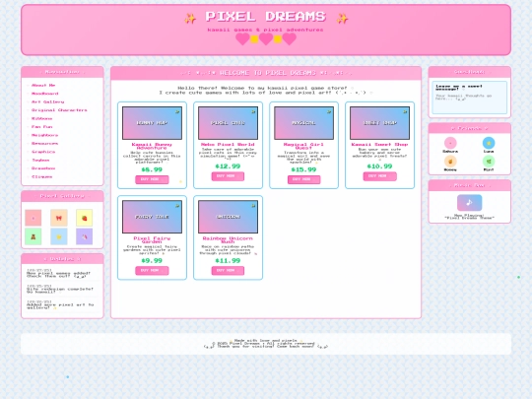Buy Pixel Fairy Garden for $9.99
The height and width of the screenshot is (399, 532).
click(x=152, y=270)
